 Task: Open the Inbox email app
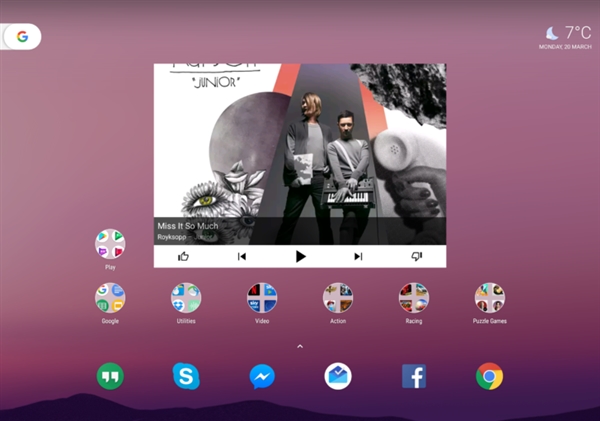[x=338, y=376]
